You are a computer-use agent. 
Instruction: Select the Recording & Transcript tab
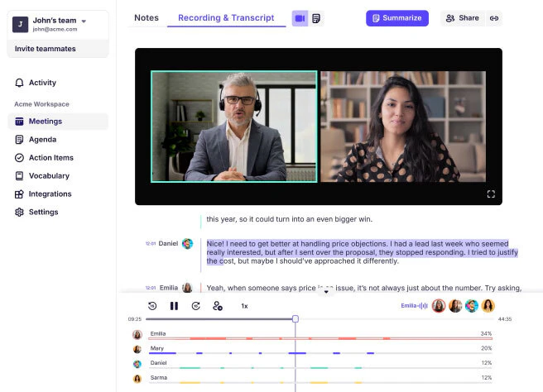click(226, 18)
